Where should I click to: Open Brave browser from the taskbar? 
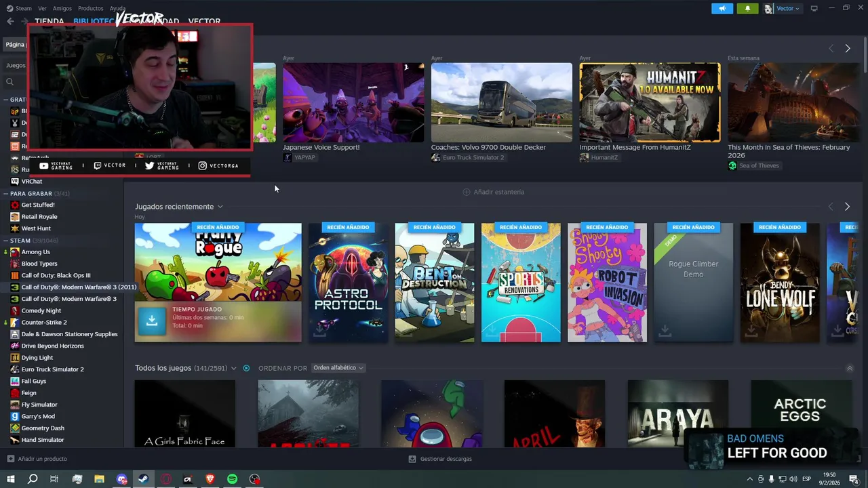[210, 479]
